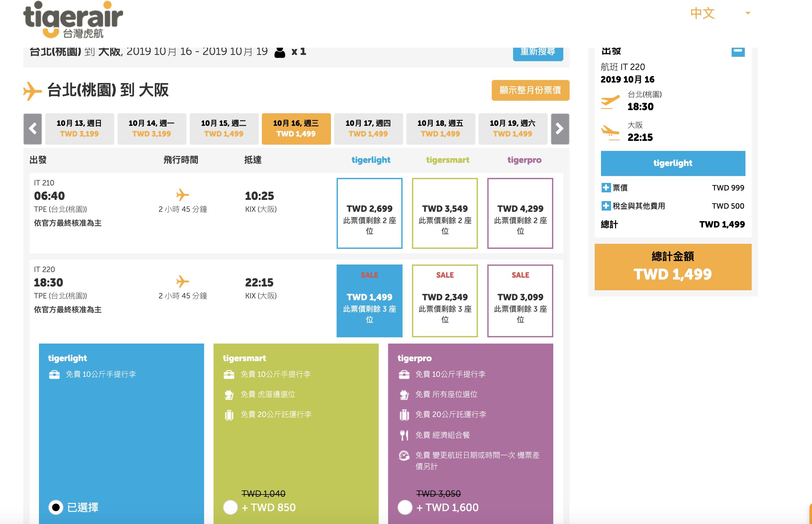This screenshot has width=812, height=524.
Task: Choose IT 210 tigerlight fare TWD 2,699
Action: point(369,213)
